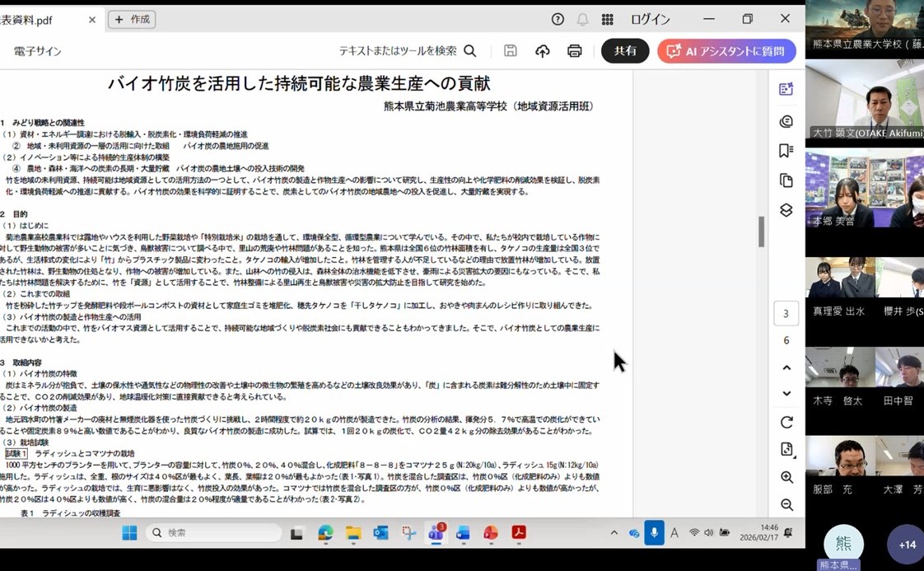Go to previous page with up chevron
Viewport: 924px width, 571px height.
786,367
